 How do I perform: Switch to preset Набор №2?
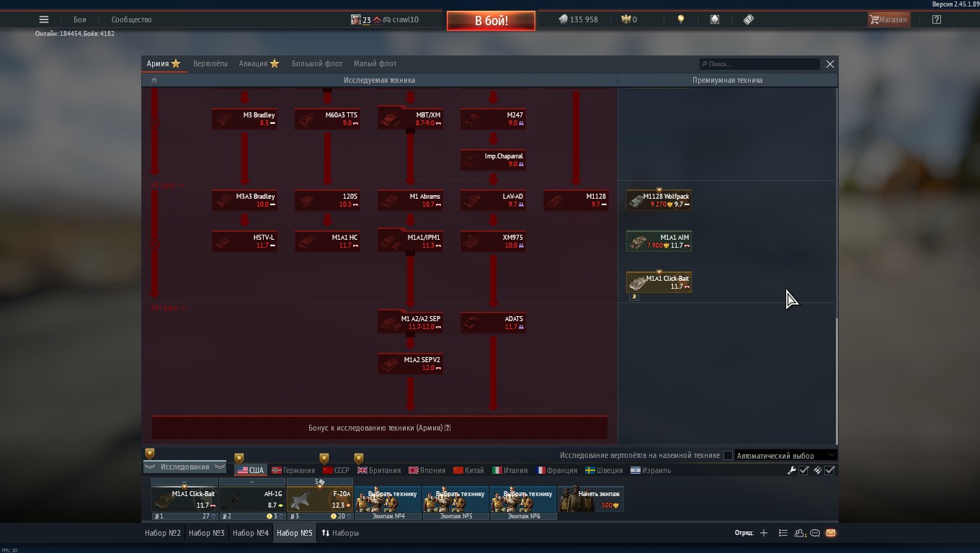[x=163, y=533]
